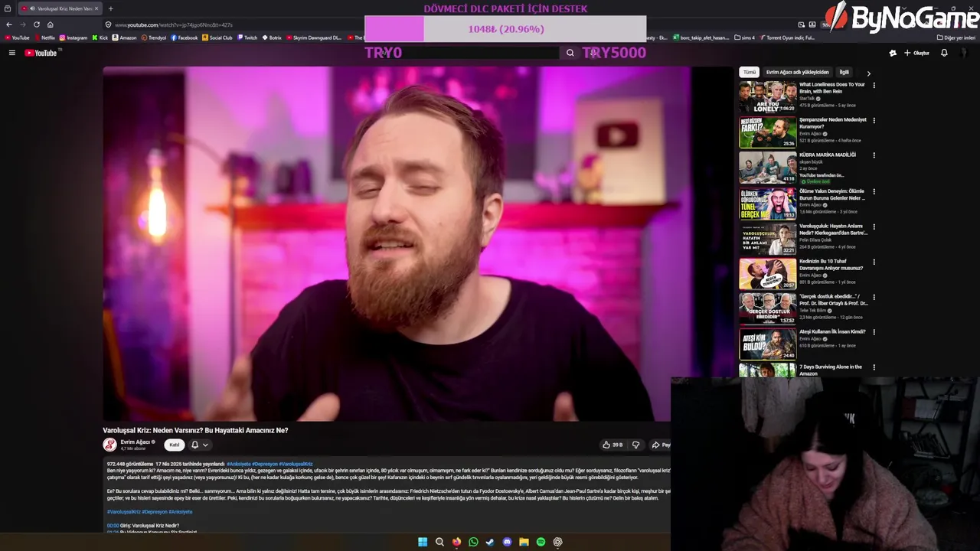980x551 pixels.
Task: Open the options menu for Varoluşçuluk video
Action: (x=874, y=227)
